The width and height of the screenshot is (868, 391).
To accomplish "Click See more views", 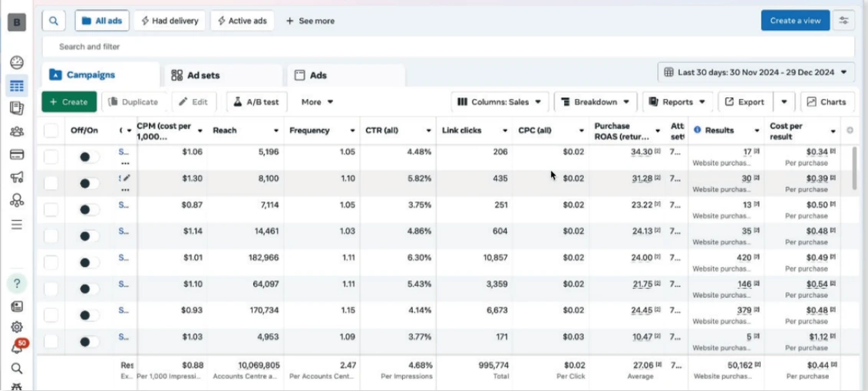I will [310, 21].
